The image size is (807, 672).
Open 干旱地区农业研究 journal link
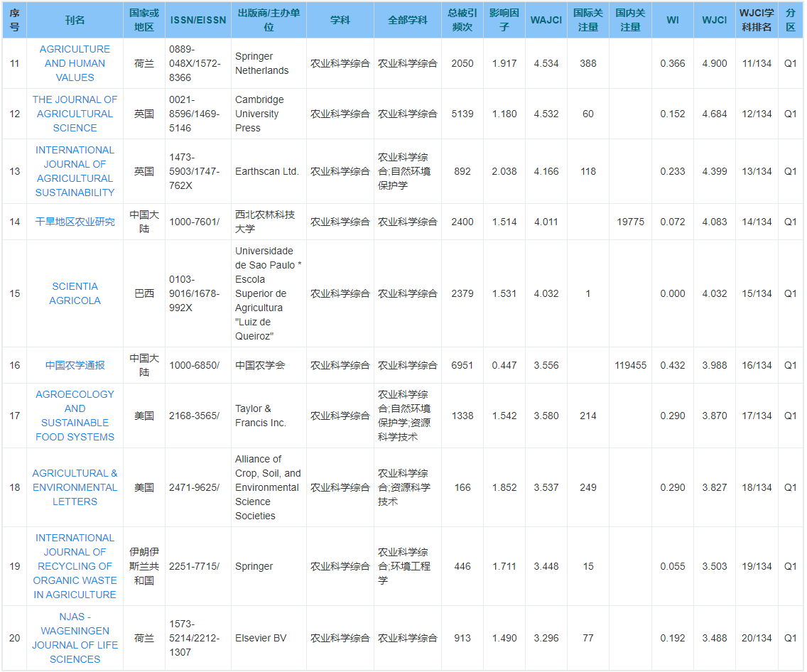tap(75, 222)
